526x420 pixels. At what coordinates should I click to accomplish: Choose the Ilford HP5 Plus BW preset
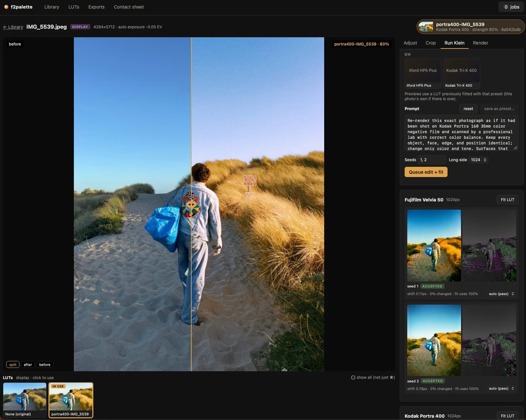[423, 74]
